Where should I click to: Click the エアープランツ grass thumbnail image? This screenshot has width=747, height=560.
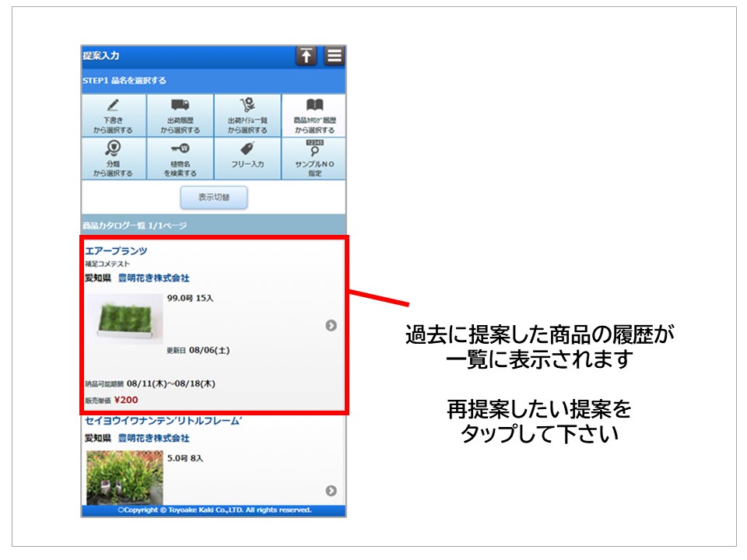(124, 318)
